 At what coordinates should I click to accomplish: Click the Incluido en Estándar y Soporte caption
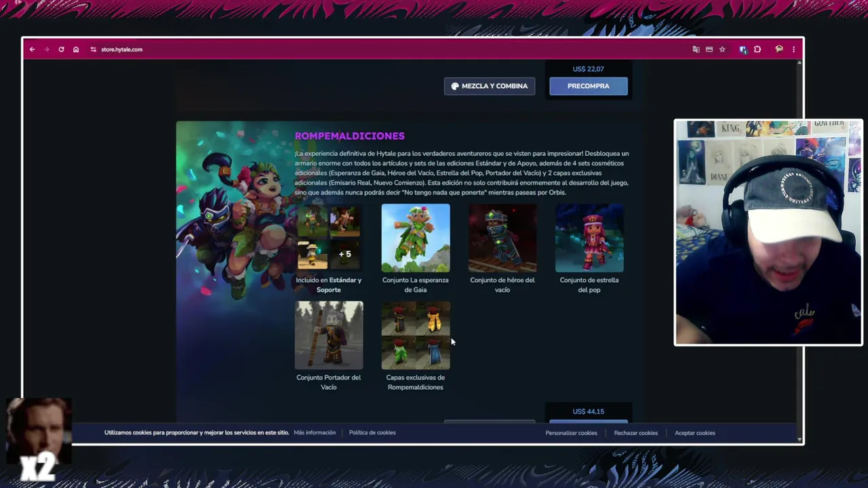click(x=329, y=285)
